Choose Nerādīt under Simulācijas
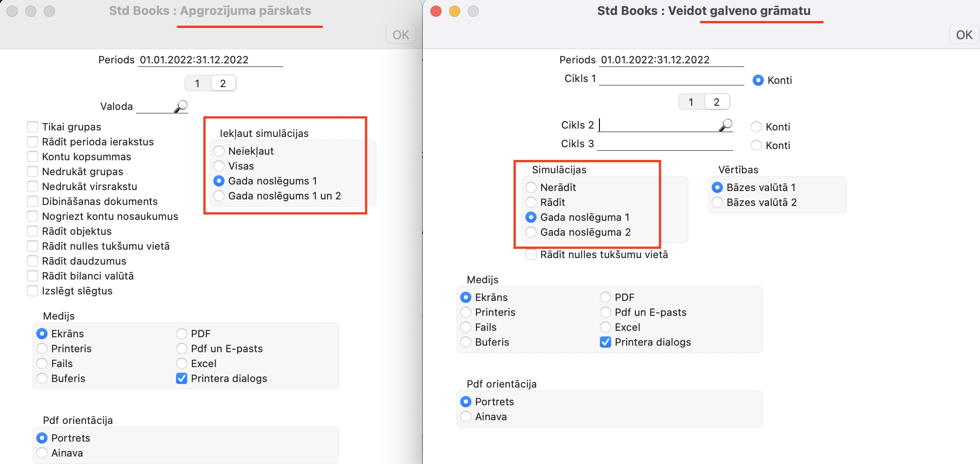 [531, 187]
